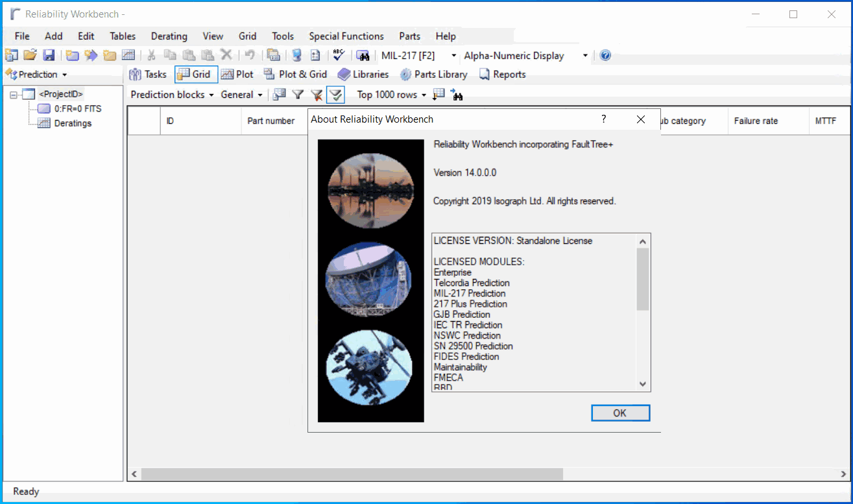Open the Derating menu

(x=169, y=36)
